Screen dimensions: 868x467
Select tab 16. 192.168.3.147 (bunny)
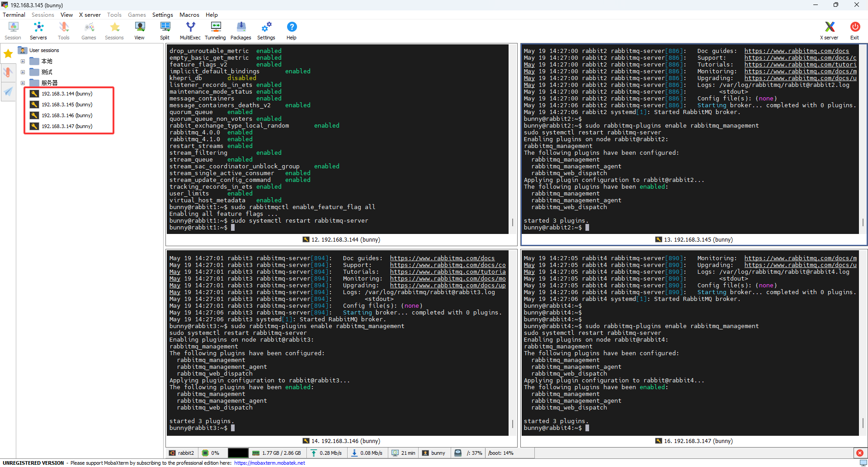click(694, 441)
